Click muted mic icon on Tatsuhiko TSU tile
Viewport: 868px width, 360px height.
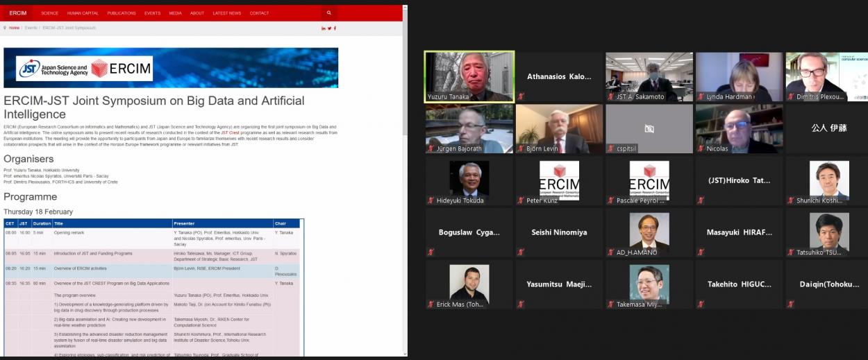coord(792,252)
